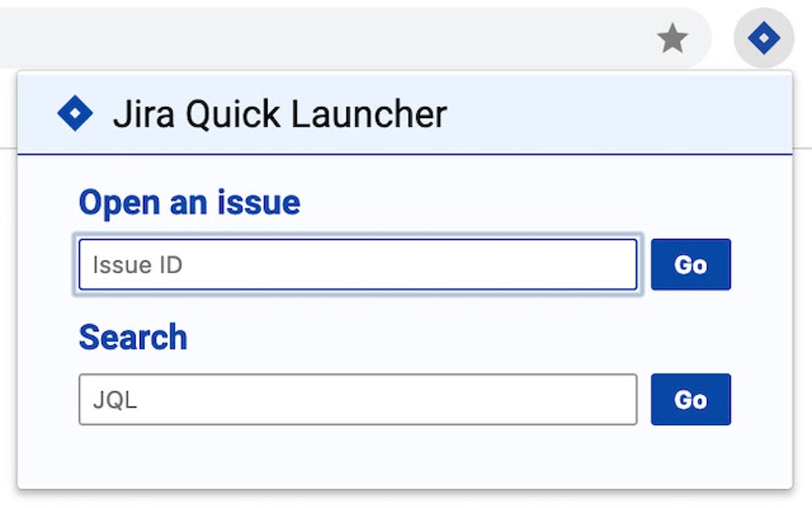Close the popup via the extension icon
The width and height of the screenshot is (812, 508).
(763, 38)
